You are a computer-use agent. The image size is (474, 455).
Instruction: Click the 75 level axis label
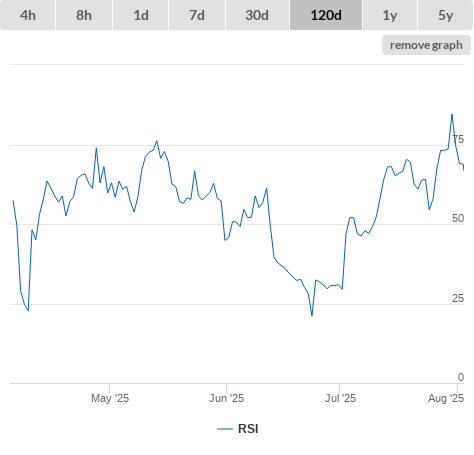coord(458,139)
